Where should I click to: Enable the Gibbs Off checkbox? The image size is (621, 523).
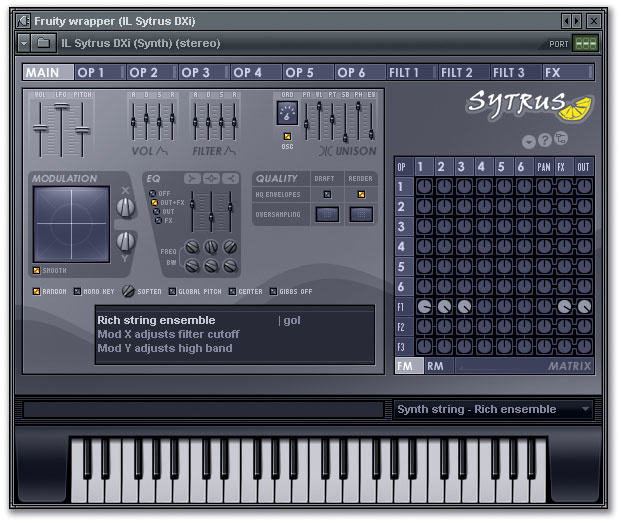click(273, 291)
